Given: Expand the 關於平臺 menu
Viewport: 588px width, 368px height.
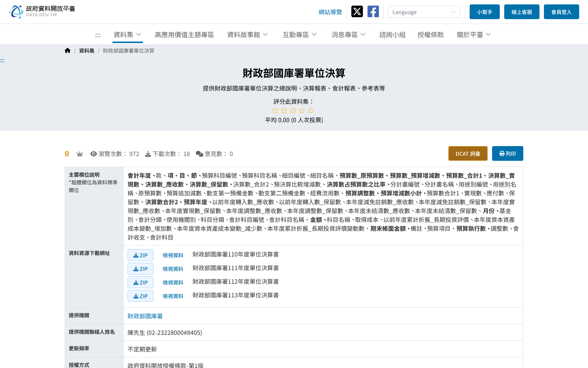Looking at the screenshot, I should click(x=474, y=35).
